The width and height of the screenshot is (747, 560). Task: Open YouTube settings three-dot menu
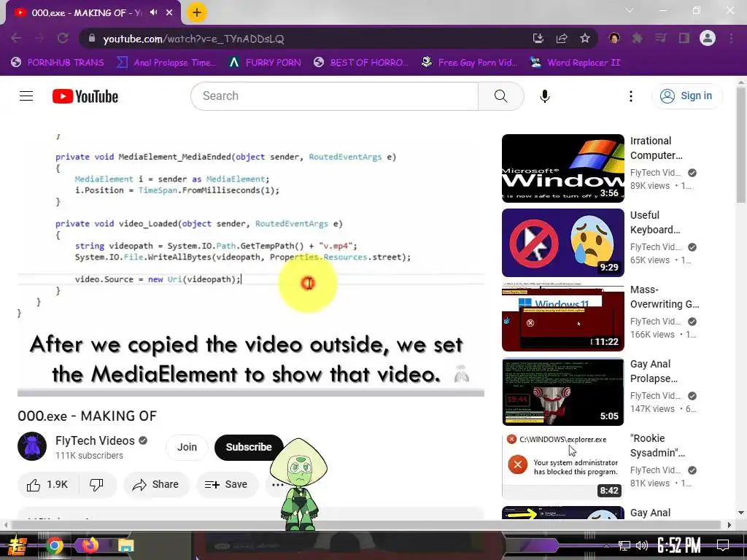click(631, 96)
